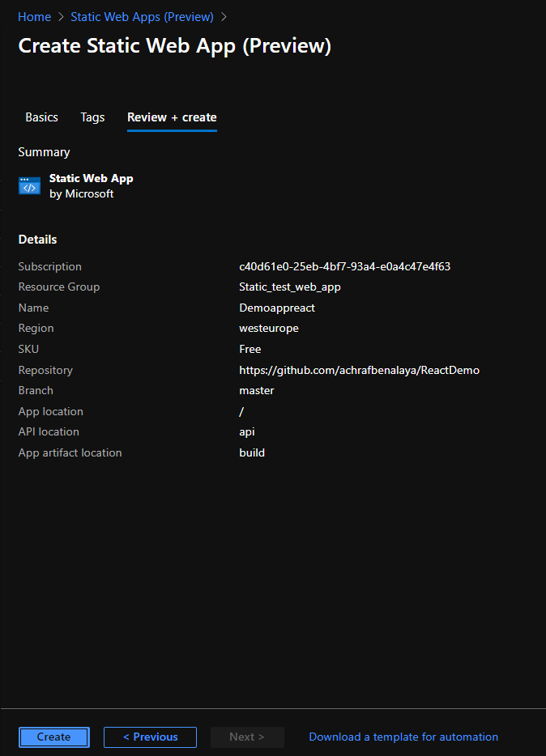The height and width of the screenshot is (756, 546).
Task: Click the GitHub repository URL value
Action: [x=360, y=370]
